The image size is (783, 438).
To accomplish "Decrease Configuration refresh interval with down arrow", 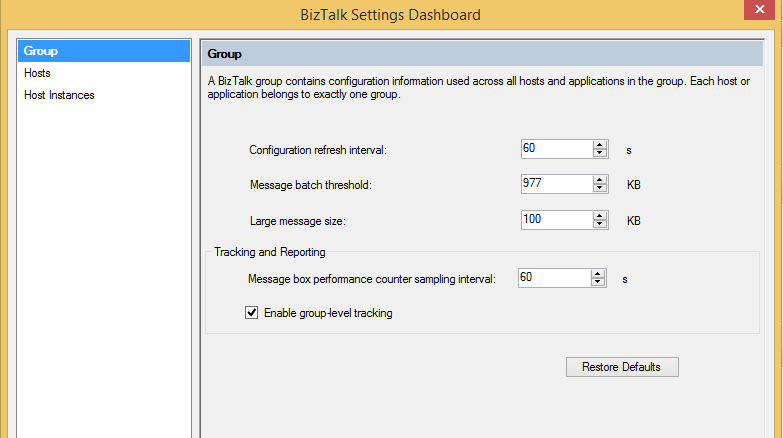I will tap(600, 153).
